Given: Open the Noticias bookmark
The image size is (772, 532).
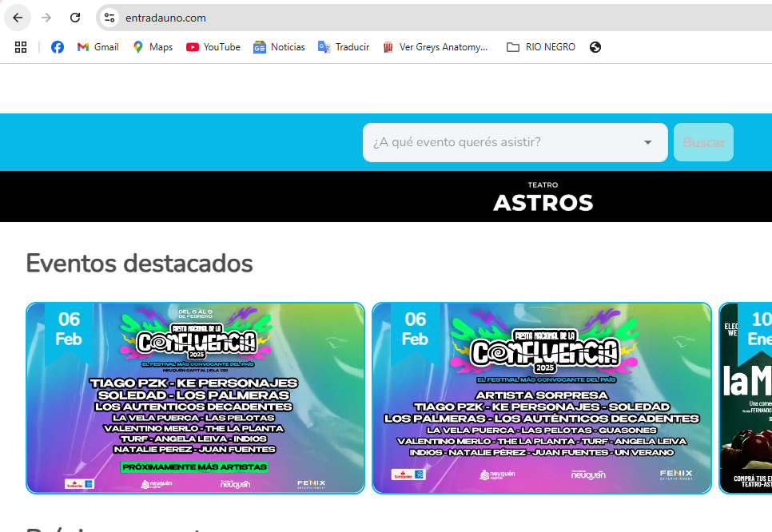Looking at the screenshot, I should point(279,47).
